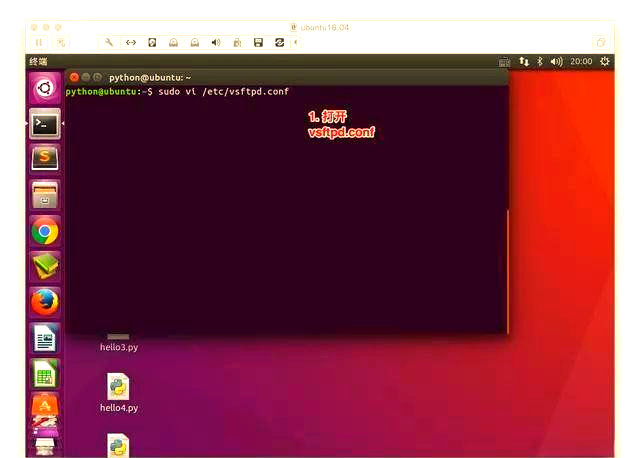Click the first CD/DVD drive icon
Screen dimensions: 640x458
173,42
